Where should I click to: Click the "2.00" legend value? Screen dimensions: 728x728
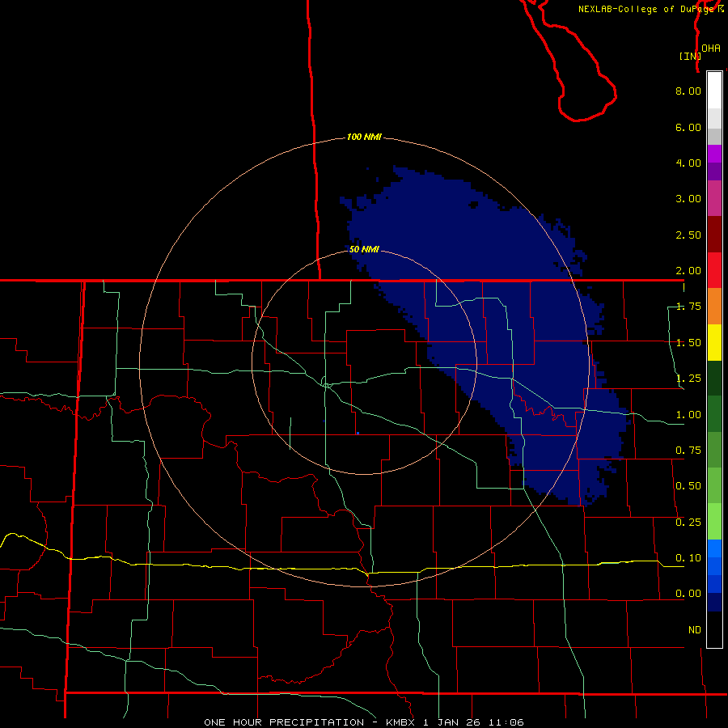pos(688,271)
